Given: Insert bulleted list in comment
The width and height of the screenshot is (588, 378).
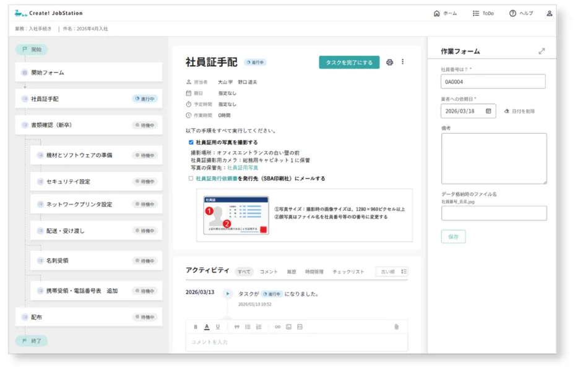Looking at the screenshot, I should pos(248,327).
